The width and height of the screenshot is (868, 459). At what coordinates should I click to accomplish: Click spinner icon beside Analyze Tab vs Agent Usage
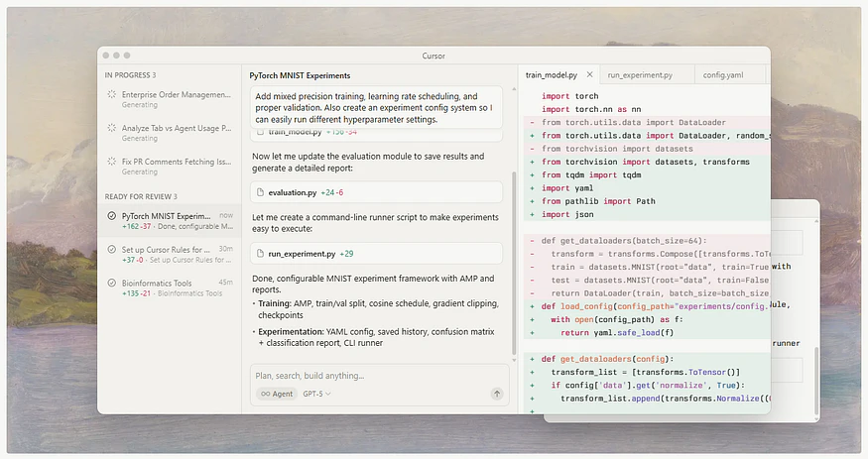coord(112,128)
